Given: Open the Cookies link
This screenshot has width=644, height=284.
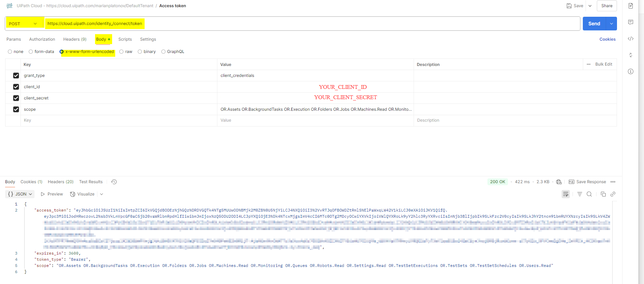Looking at the screenshot, I should click(x=607, y=39).
